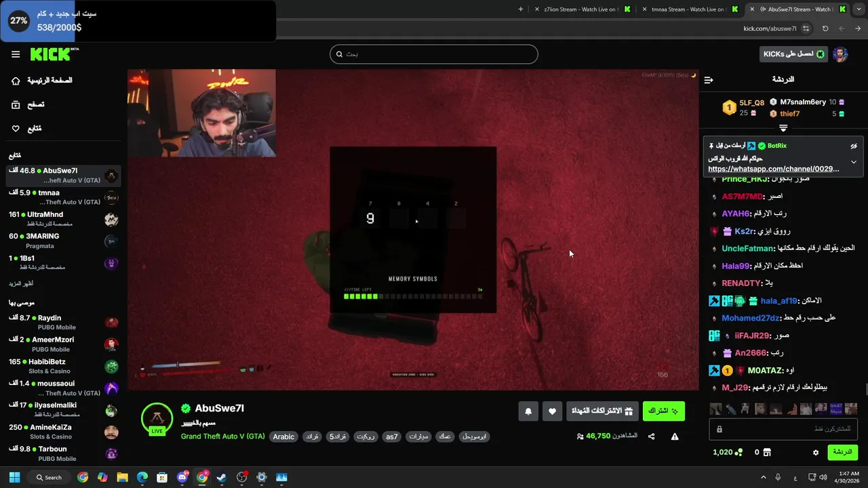Open the channel shop icon
This screenshot has width=868, height=488.
pos(767,452)
